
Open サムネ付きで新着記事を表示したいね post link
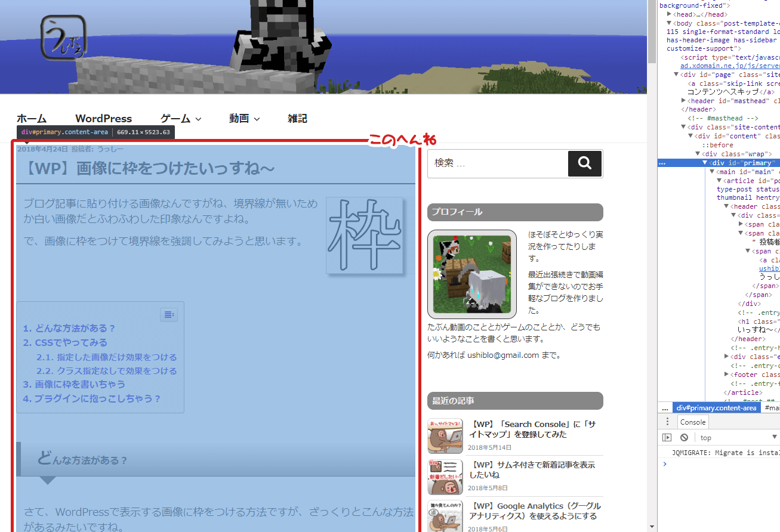(x=532, y=469)
